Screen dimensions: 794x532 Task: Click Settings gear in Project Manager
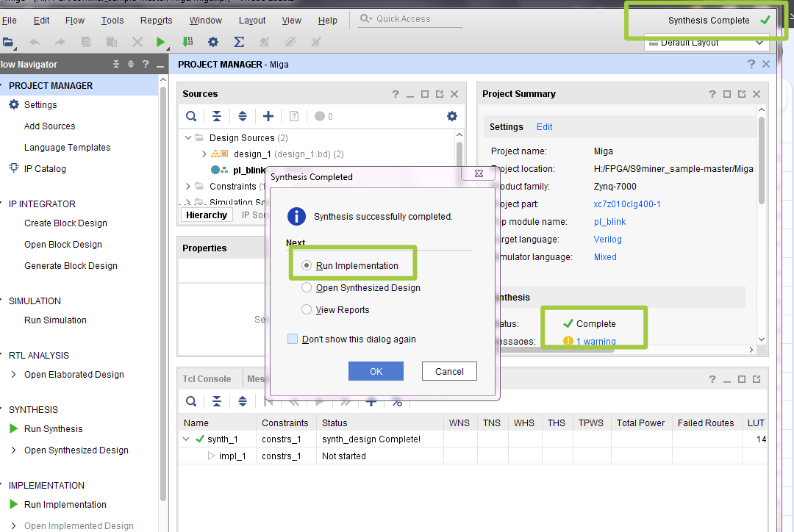tap(14, 105)
